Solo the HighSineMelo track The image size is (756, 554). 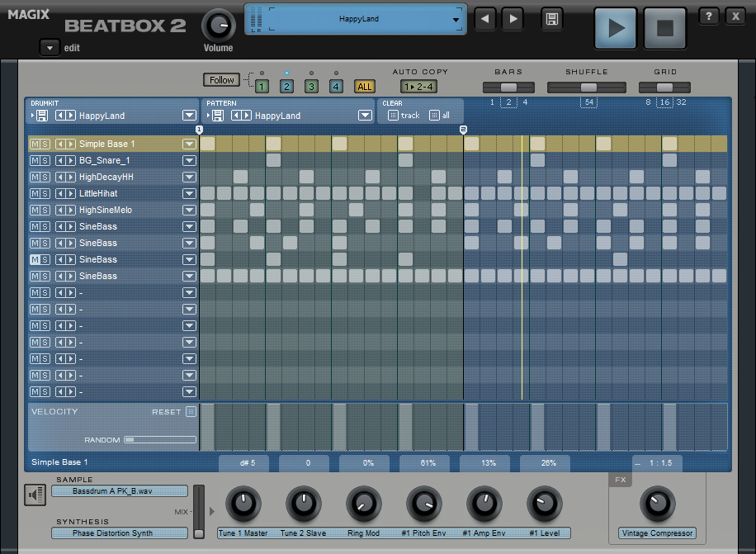pos(45,211)
